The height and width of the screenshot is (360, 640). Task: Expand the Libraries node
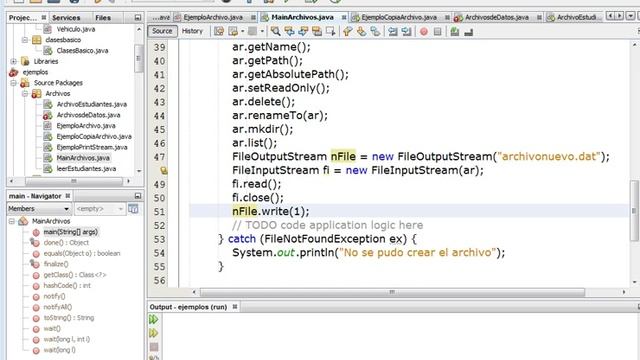13,61
